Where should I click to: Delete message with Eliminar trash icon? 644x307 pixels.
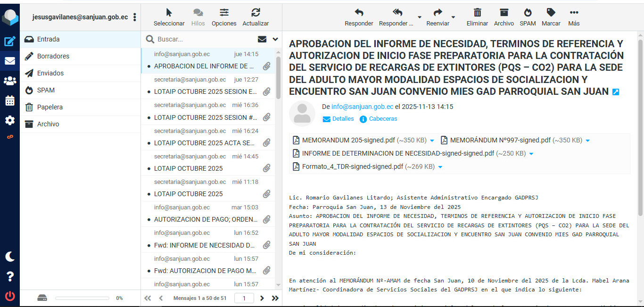coord(477,17)
